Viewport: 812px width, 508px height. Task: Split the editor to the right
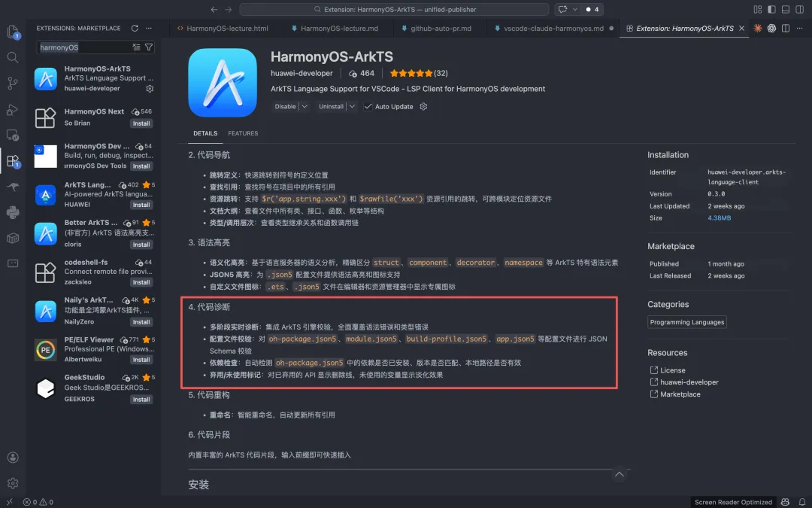[x=786, y=28]
